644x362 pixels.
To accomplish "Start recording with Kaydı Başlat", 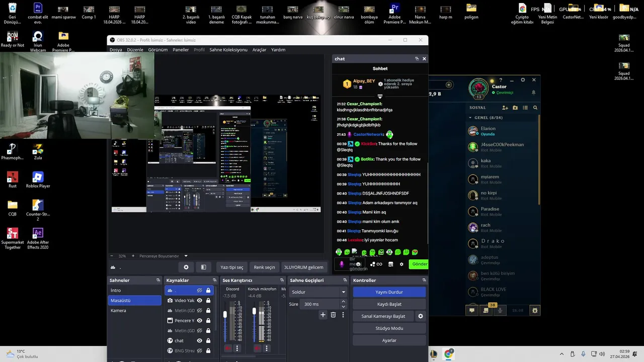I will [389, 304].
